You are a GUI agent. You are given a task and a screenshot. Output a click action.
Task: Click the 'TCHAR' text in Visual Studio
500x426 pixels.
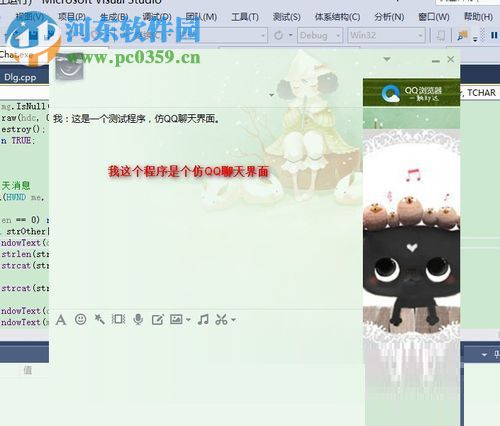click(481, 93)
